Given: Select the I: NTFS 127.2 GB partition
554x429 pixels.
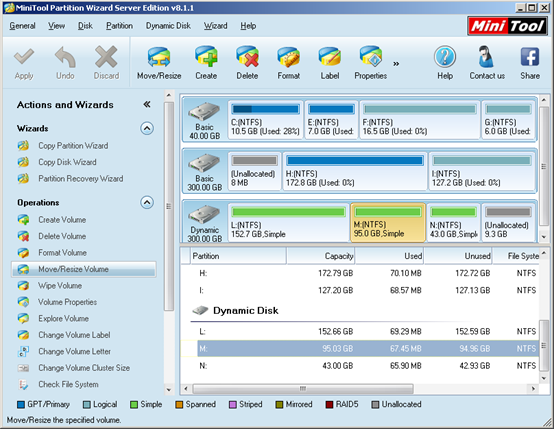Looking at the screenshot, I should [482, 171].
